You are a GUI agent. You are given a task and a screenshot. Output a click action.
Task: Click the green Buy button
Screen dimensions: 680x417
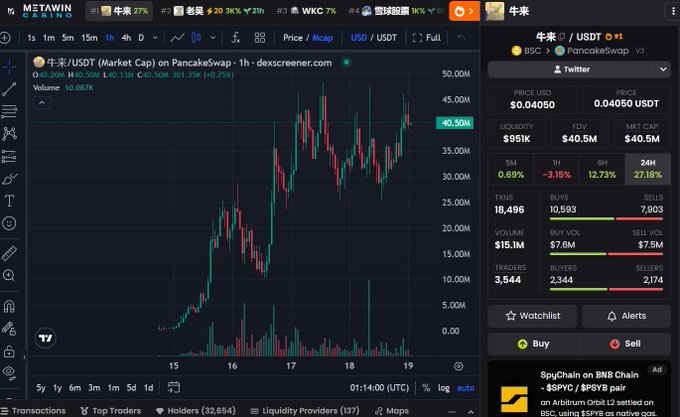pos(533,344)
